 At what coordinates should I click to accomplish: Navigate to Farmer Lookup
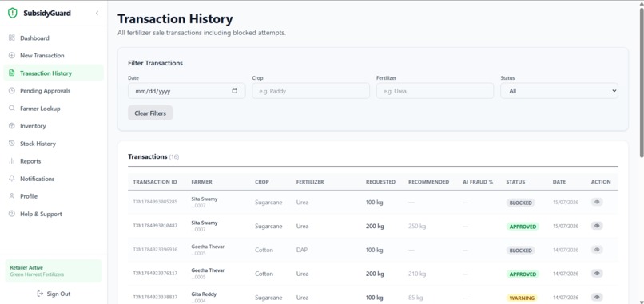54,109
